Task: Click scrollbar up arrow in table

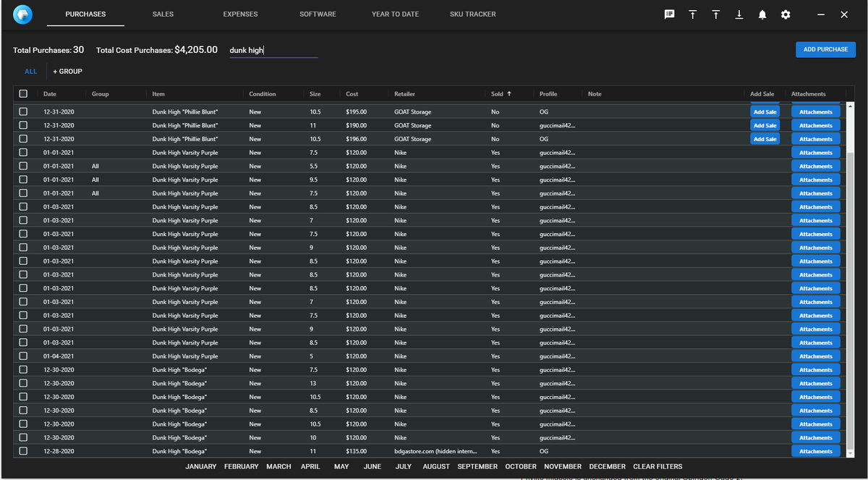Action: point(850,106)
